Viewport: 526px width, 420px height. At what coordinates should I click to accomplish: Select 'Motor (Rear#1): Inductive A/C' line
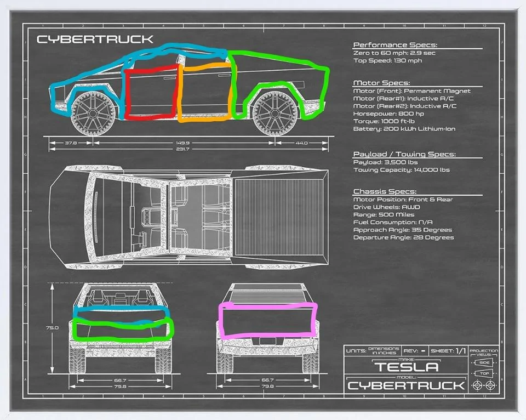pyautogui.click(x=403, y=98)
